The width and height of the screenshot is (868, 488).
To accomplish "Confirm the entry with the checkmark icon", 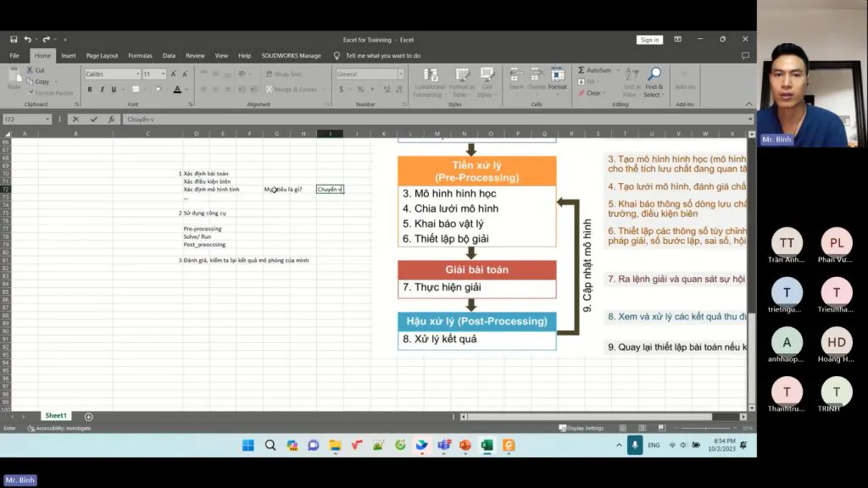I will tap(93, 119).
